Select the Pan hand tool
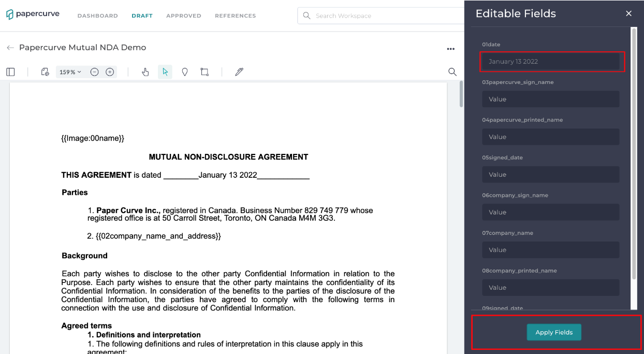 click(145, 72)
